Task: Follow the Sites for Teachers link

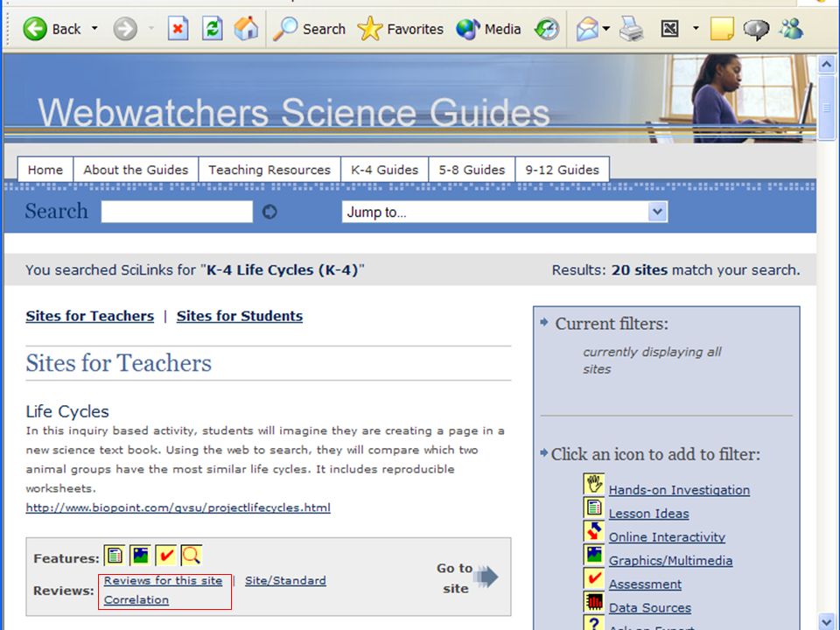Action: pyautogui.click(x=89, y=316)
